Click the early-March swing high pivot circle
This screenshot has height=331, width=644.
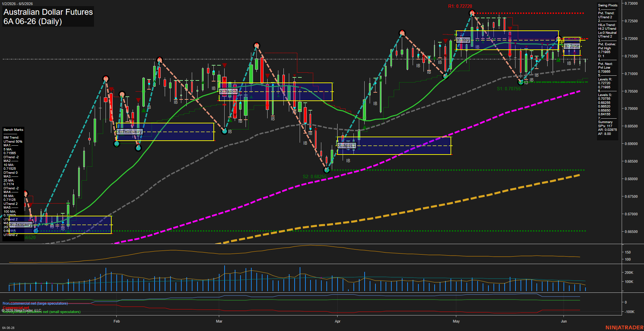pyautogui.click(x=257, y=45)
